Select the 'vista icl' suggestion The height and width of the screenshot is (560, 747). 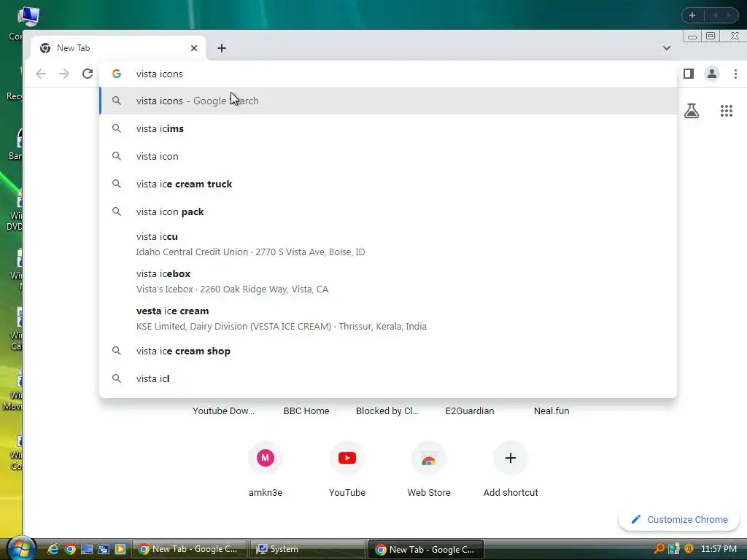click(x=388, y=378)
